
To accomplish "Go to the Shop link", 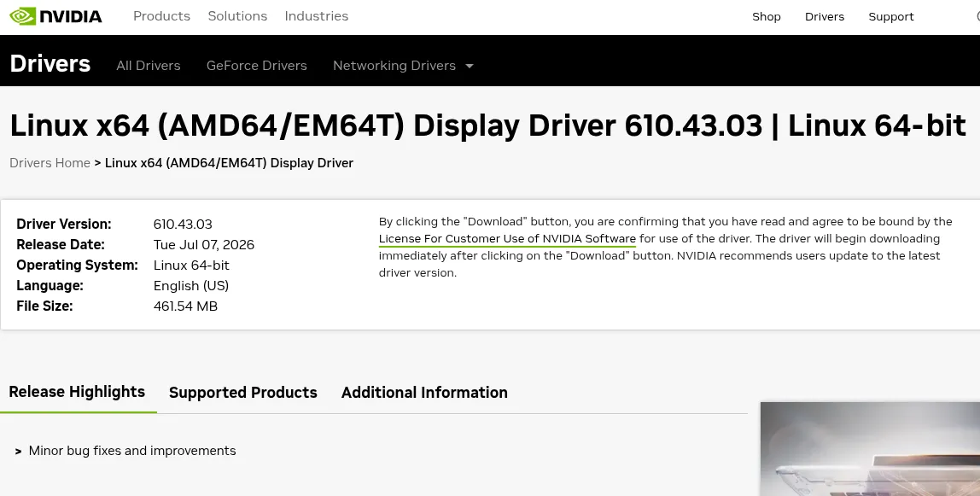I will [767, 17].
